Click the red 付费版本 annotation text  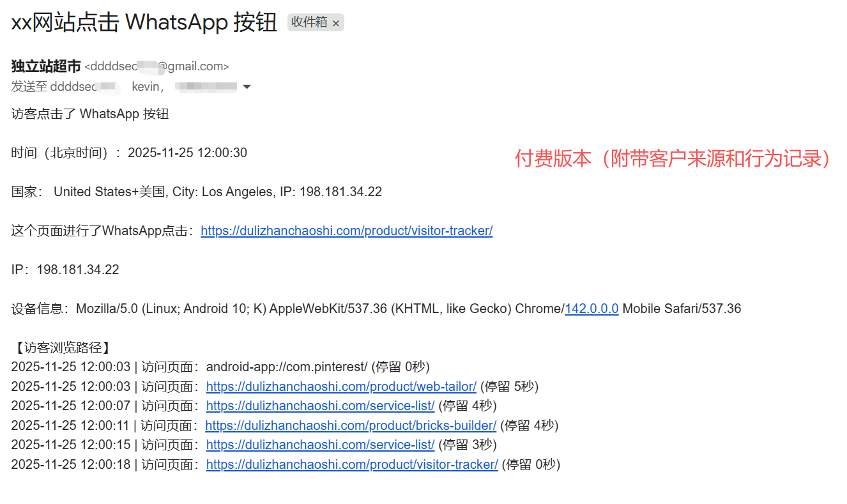coord(673,158)
